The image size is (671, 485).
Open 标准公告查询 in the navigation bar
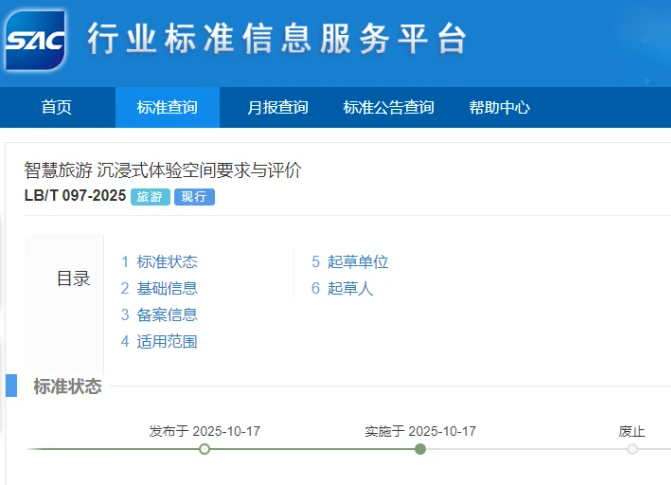(388, 108)
